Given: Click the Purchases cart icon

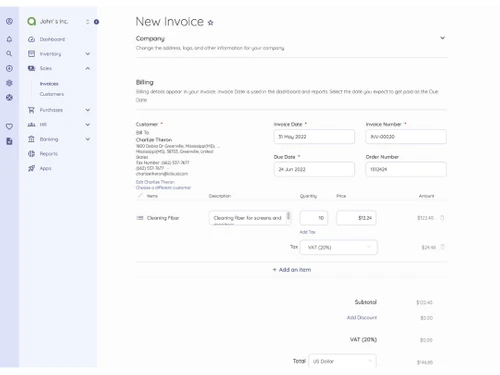Looking at the screenshot, I should [31, 110].
